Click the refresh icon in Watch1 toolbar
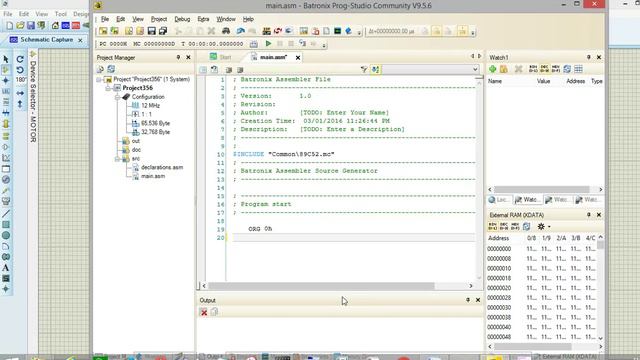640x360 pixels. (567, 69)
